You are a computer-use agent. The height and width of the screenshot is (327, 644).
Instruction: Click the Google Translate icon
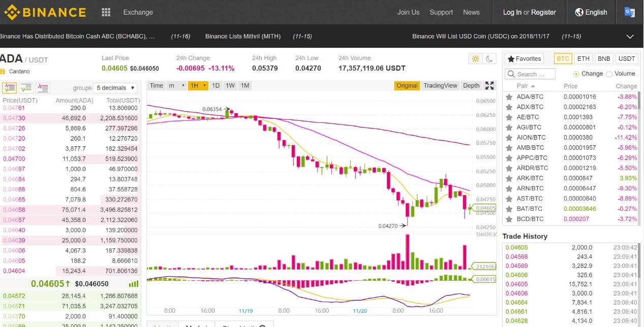tap(630, 12)
